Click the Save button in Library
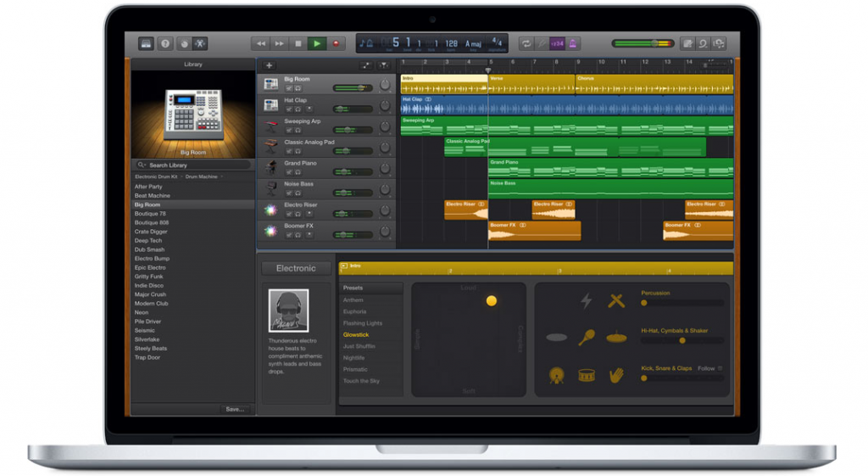Screen dimensions: 868x476 point(235,409)
